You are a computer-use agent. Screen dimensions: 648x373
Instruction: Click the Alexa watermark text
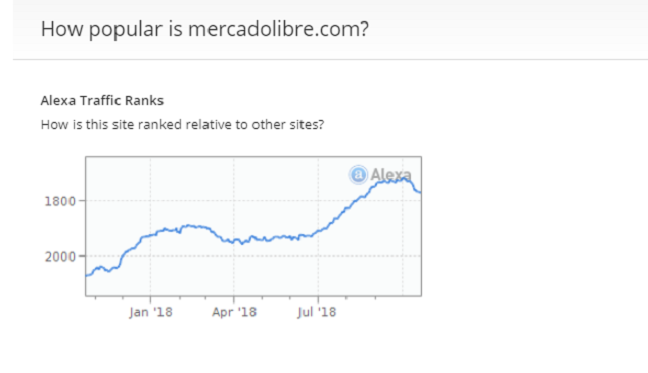[391, 174]
